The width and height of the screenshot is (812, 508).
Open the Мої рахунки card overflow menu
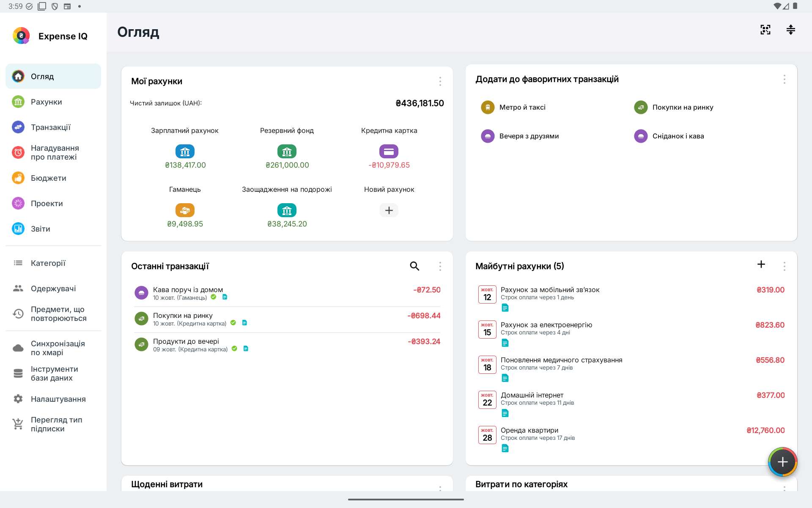point(440,81)
